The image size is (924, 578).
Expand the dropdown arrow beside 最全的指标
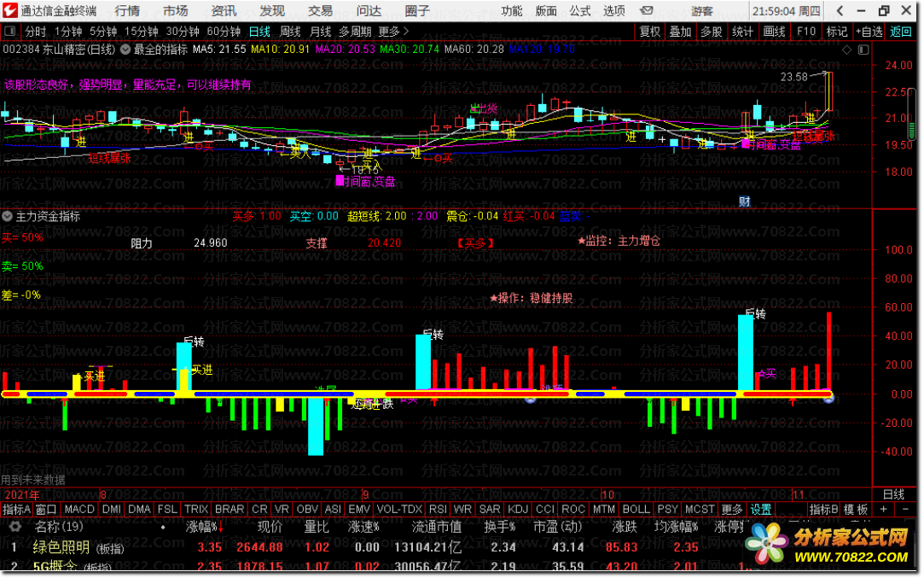click(x=125, y=50)
